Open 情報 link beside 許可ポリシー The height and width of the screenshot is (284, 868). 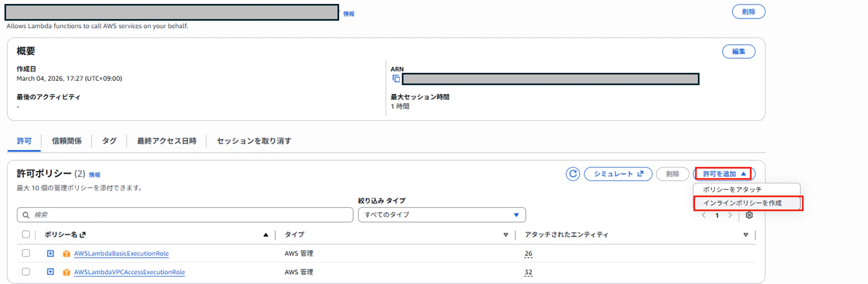point(95,175)
